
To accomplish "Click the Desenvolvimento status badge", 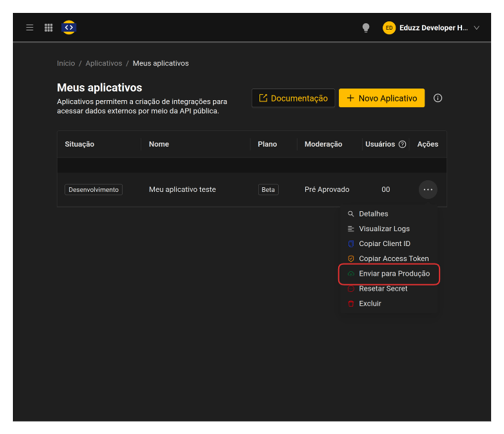I will pyautogui.click(x=94, y=189).
